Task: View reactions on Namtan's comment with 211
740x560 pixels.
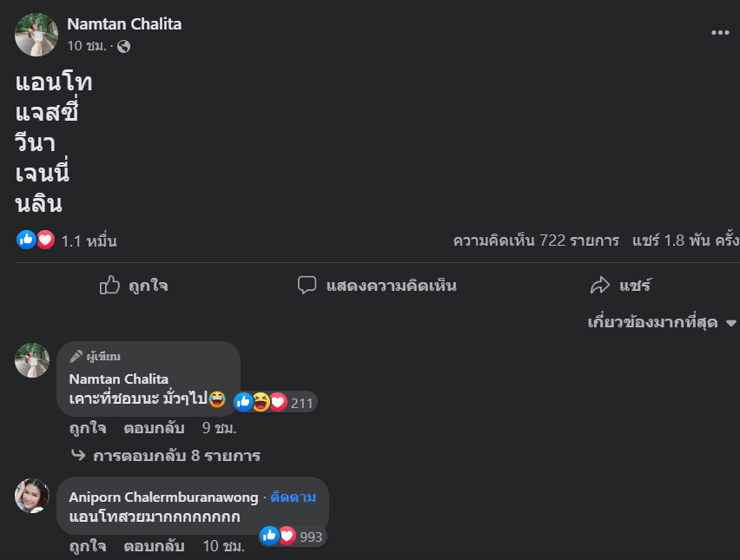Action: pyautogui.click(x=275, y=403)
